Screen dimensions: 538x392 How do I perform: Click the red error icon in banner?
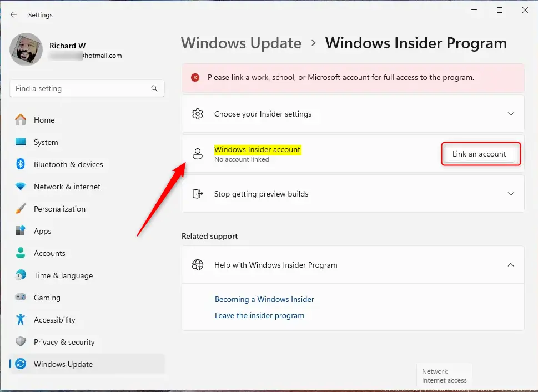[x=195, y=77]
